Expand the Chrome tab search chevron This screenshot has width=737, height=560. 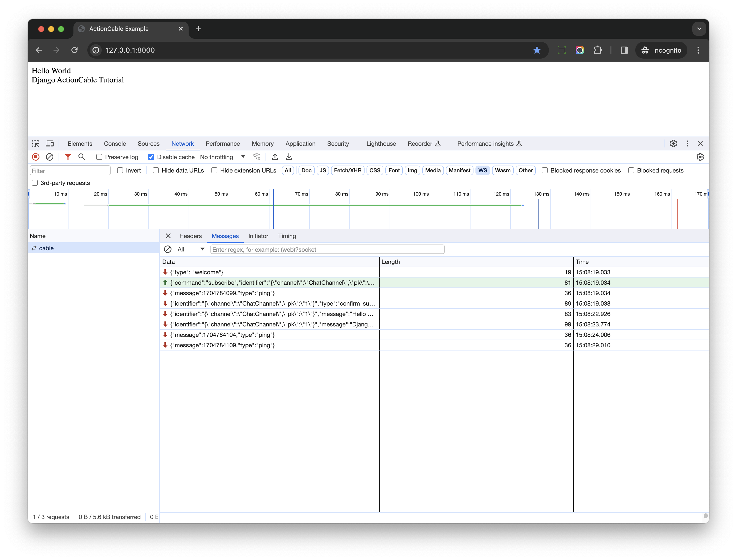coord(699,29)
